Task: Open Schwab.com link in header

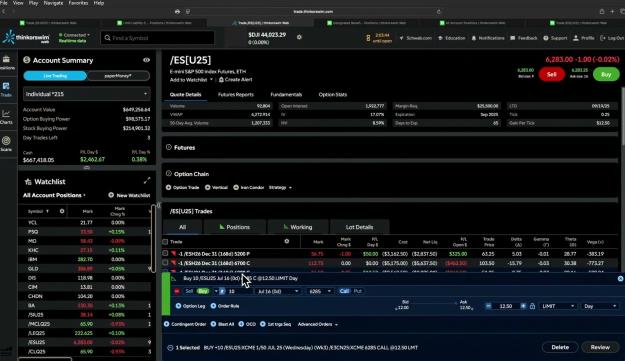Action: point(415,38)
